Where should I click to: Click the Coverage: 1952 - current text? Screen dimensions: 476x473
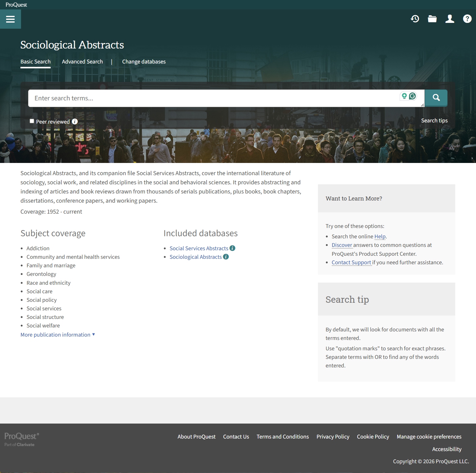click(x=51, y=212)
